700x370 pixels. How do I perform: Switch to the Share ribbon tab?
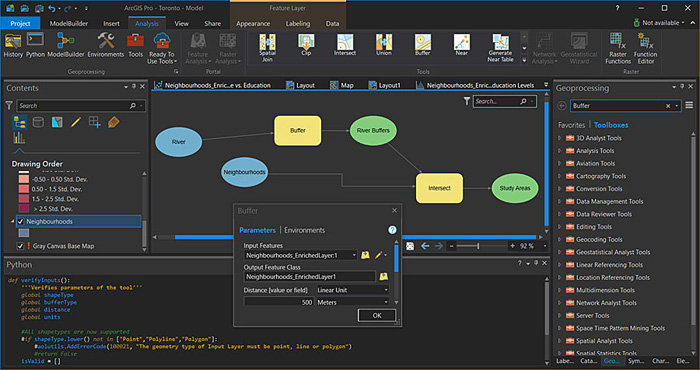click(212, 24)
